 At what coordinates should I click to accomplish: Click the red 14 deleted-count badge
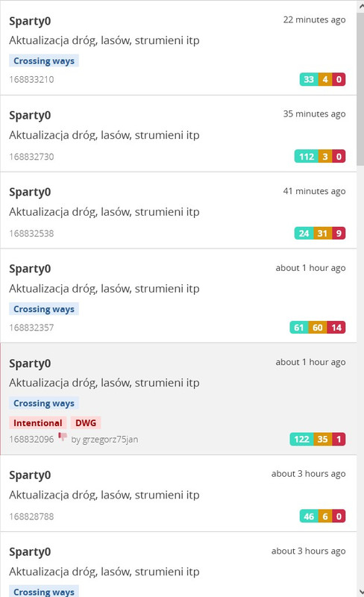coord(336,328)
